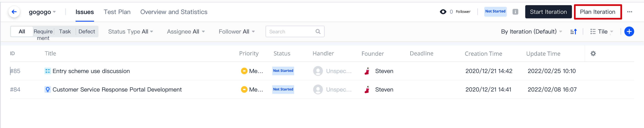Filter issues by Task type
The image size is (644, 128).
coord(65,32)
